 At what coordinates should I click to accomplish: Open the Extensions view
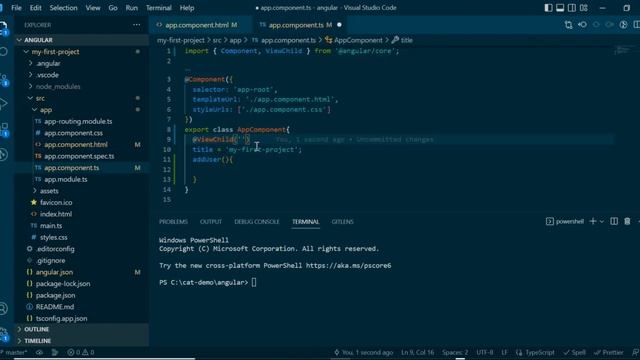coord(4,129)
